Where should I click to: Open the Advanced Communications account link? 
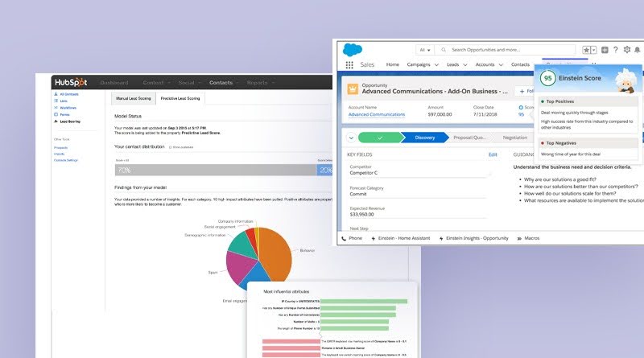[377, 114]
